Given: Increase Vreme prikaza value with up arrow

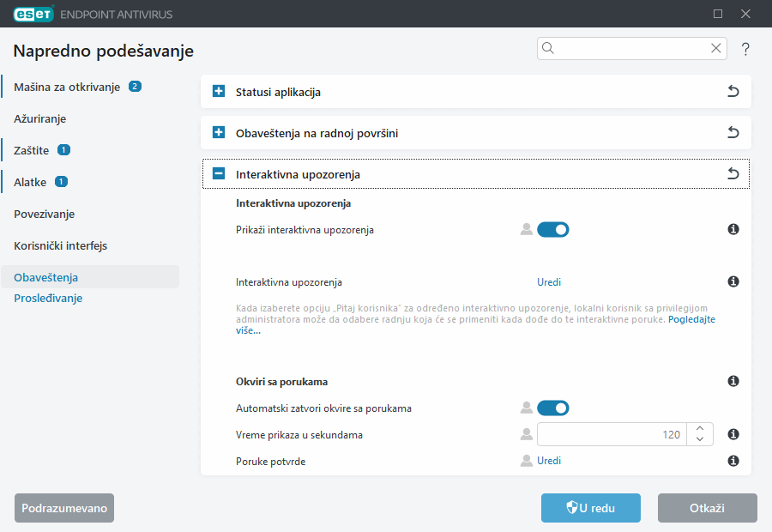Looking at the screenshot, I should tap(700, 428).
